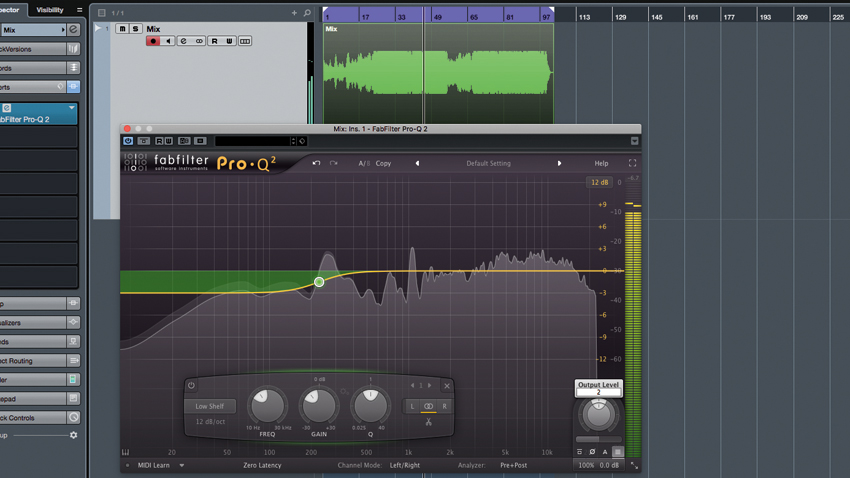The width and height of the screenshot is (850, 478).
Task: Toggle the piano display icon
Action: coord(125,452)
